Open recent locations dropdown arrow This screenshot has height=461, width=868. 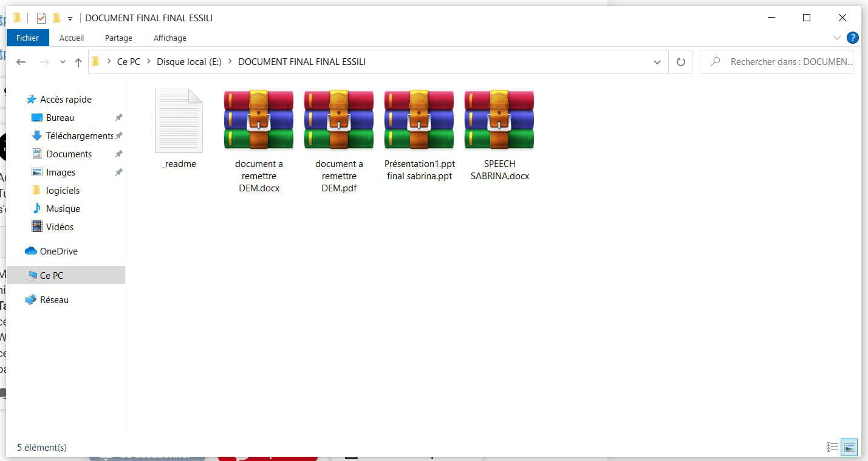[63, 62]
